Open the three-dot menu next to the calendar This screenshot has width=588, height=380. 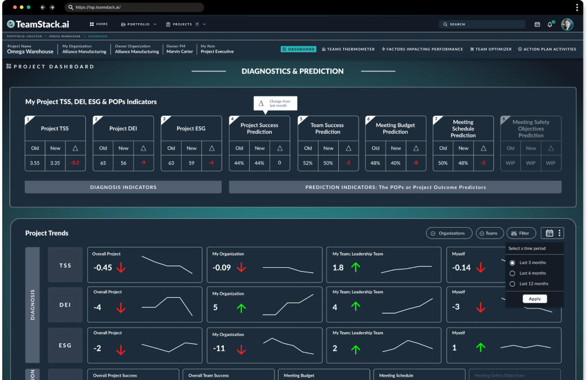coord(561,233)
